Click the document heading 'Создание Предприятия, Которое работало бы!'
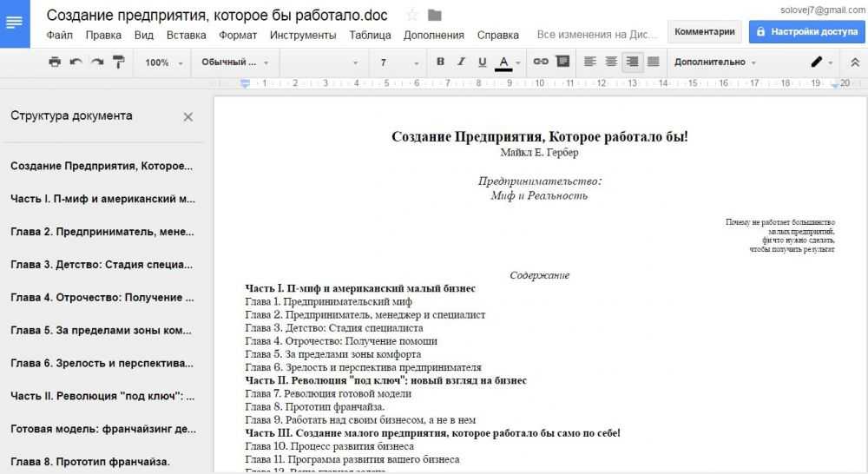This screenshot has width=868, height=474. (x=540, y=136)
